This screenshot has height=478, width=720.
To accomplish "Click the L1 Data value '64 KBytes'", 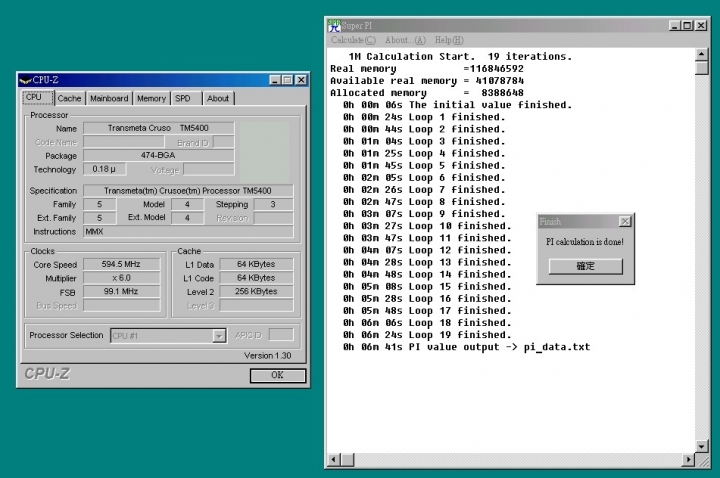I will [x=256, y=264].
